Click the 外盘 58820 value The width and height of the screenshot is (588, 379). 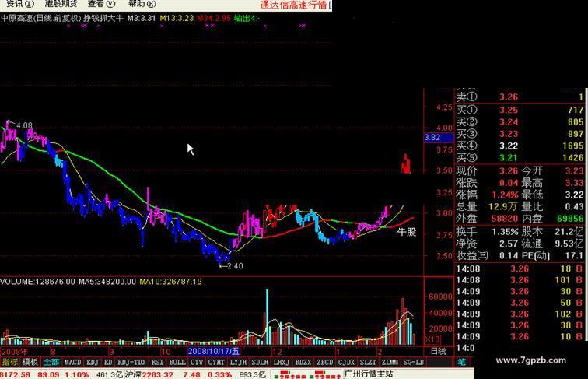pos(505,219)
